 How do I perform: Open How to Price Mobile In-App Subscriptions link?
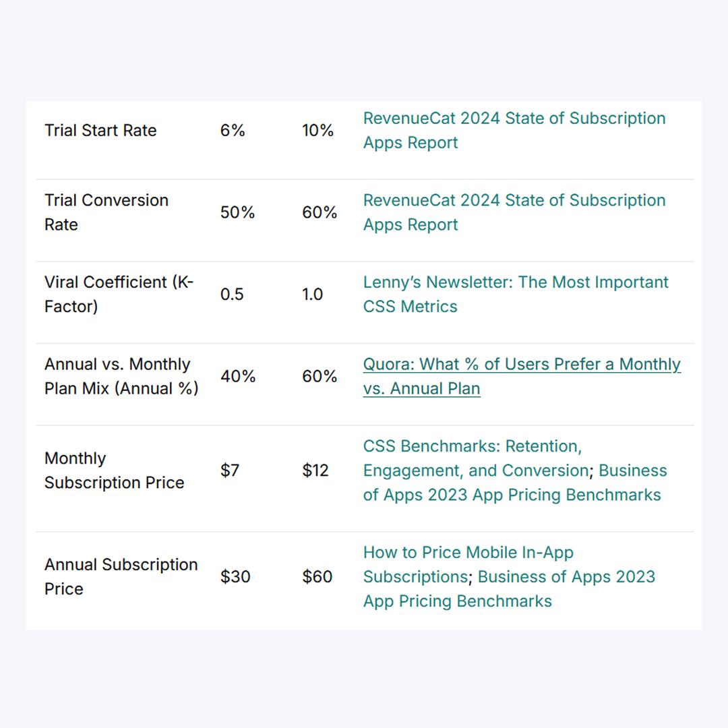pyautogui.click(x=468, y=565)
